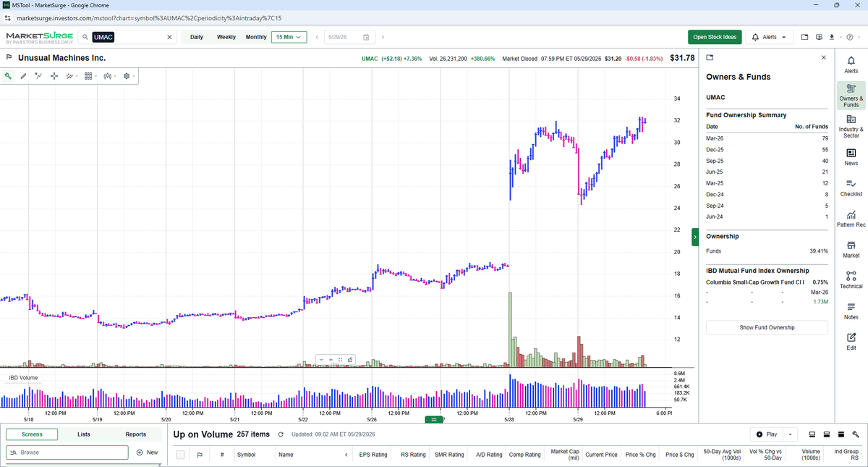This screenshot has width=868, height=467.
Task: Open the Industry & Sector sidebar panel
Action: point(851,126)
